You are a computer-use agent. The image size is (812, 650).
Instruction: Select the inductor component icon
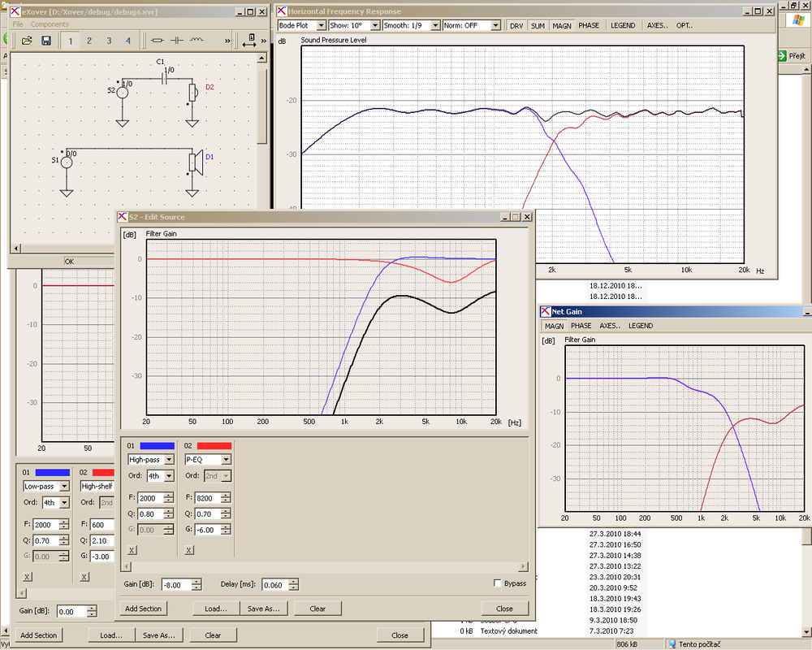197,40
